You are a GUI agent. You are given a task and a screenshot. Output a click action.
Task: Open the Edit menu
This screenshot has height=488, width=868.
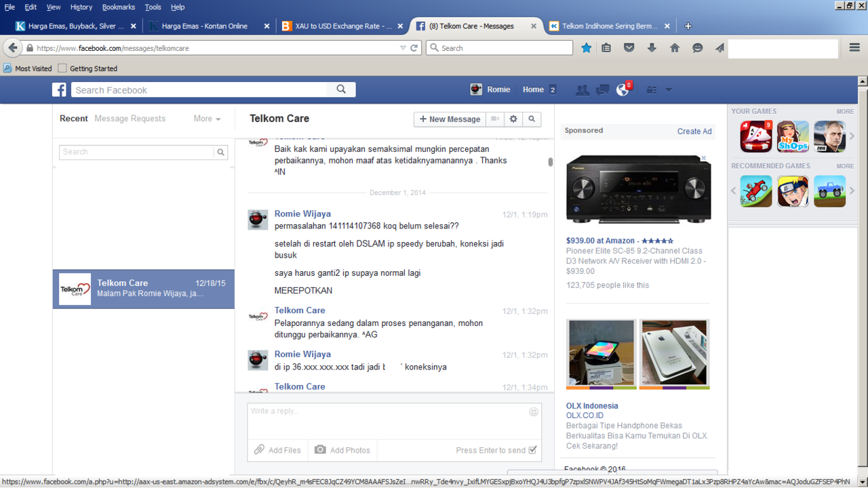(x=31, y=7)
